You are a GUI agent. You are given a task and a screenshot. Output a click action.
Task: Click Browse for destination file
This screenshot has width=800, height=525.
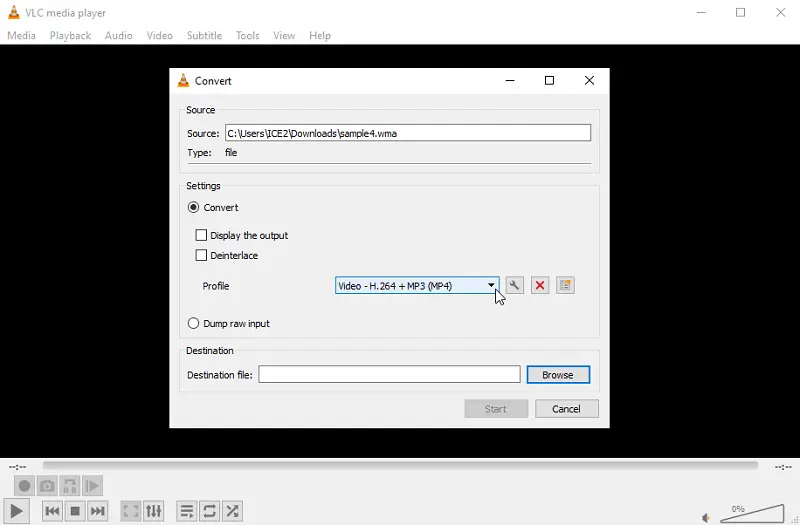tap(558, 374)
